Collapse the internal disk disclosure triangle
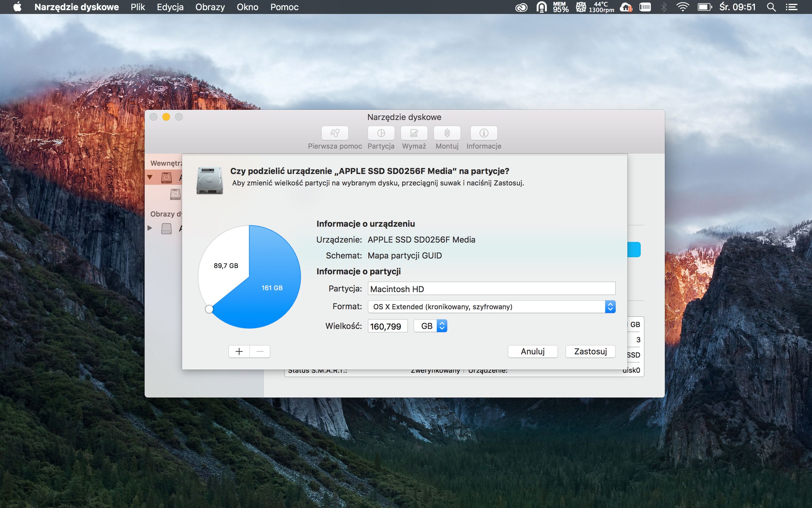812x508 pixels. (x=150, y=177)
